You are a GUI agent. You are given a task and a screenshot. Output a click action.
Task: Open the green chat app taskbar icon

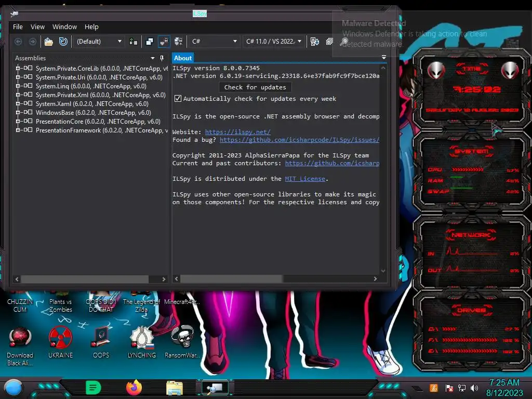coord(94,388)
